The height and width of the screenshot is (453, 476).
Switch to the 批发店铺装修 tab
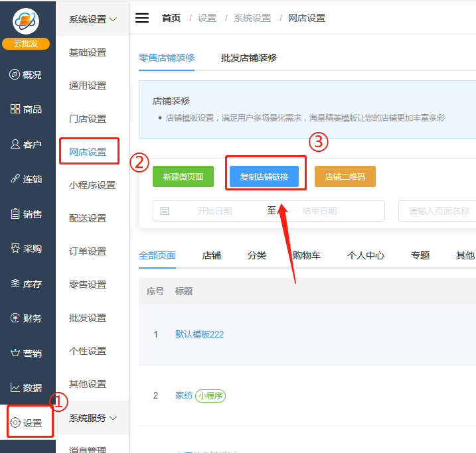tap(248, 58)
